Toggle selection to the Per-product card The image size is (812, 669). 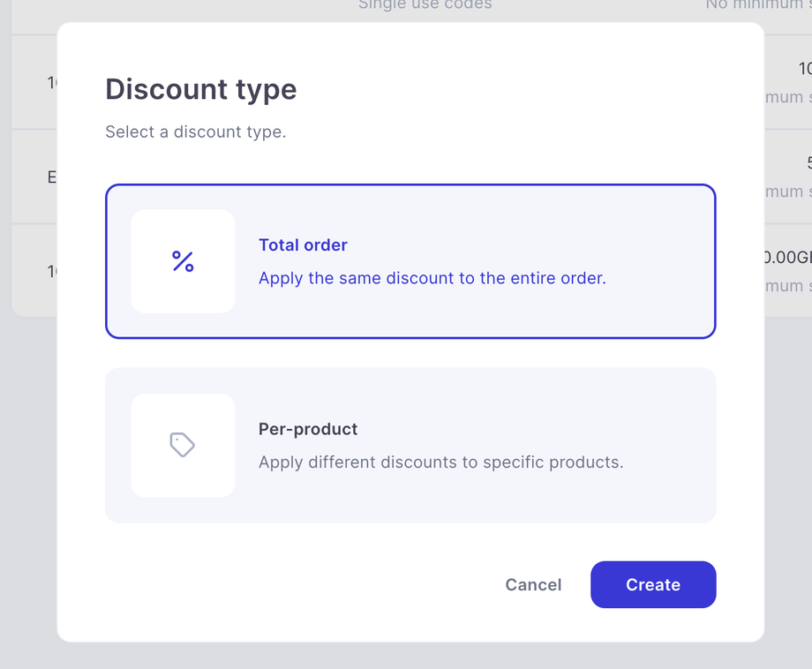pos(410,445)
